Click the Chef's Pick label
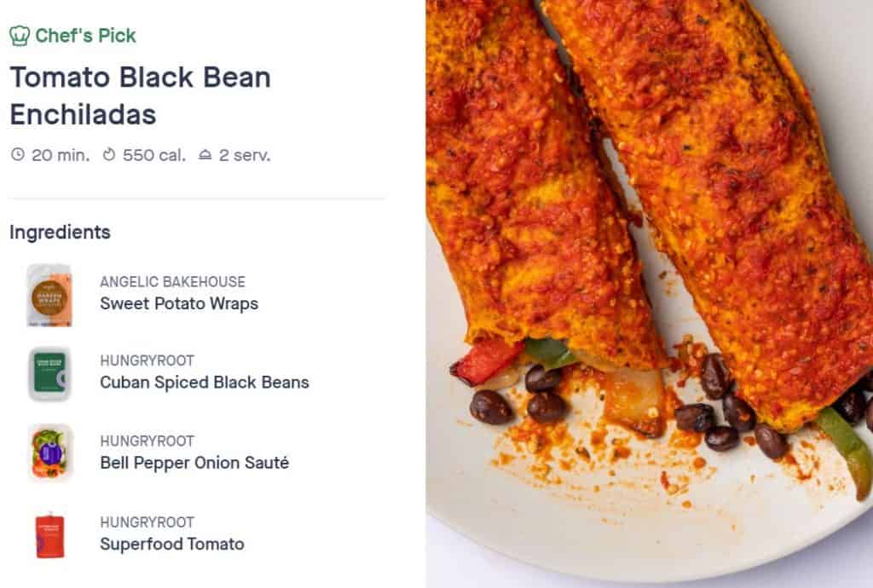This screenshot has height=588, width=873. click(x=85, y=36)
